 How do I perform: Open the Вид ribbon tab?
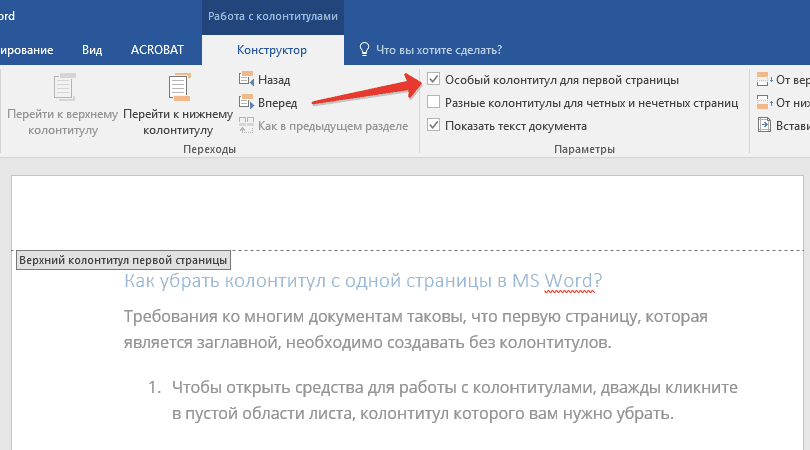pos(91,49)
